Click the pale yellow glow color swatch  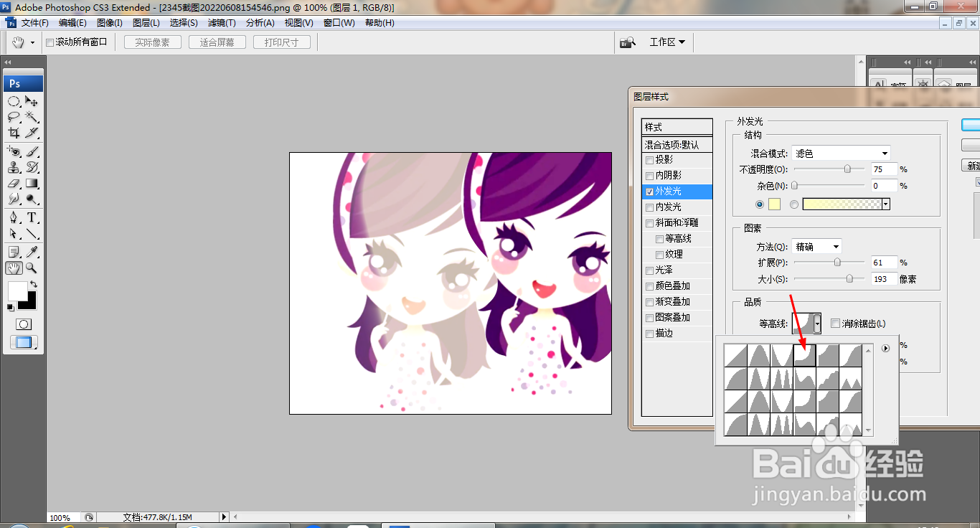[774, 204]
